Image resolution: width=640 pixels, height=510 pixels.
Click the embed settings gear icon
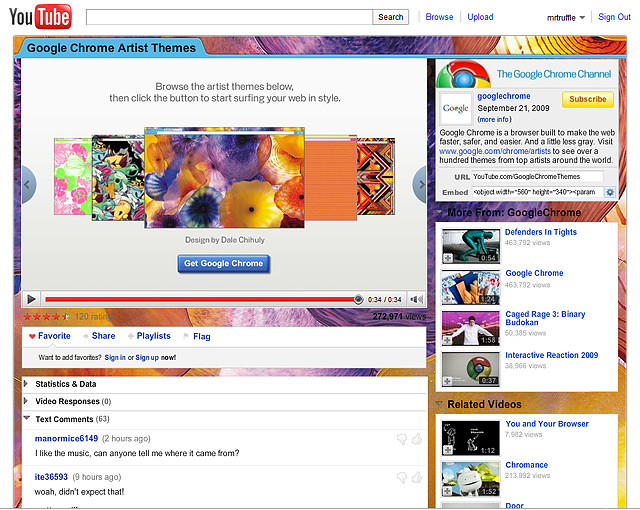coord(610,192)
